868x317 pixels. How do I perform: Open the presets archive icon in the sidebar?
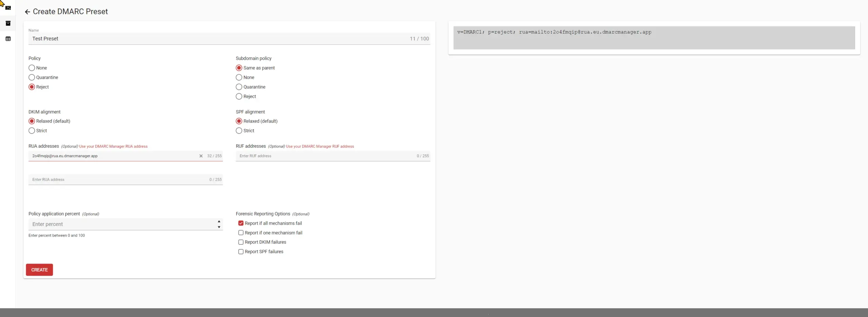point(8,23)
